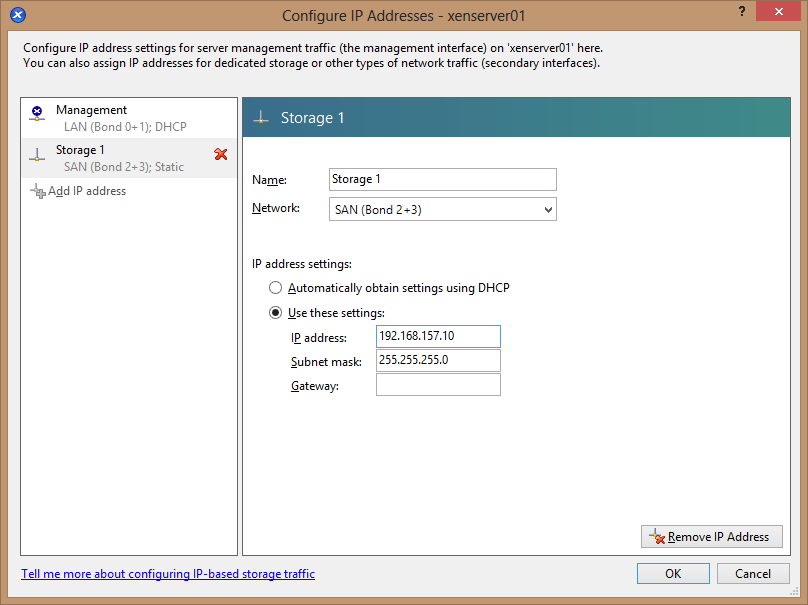
Task: Click the Storage 1 header network icon
Action: click(261, 118)
